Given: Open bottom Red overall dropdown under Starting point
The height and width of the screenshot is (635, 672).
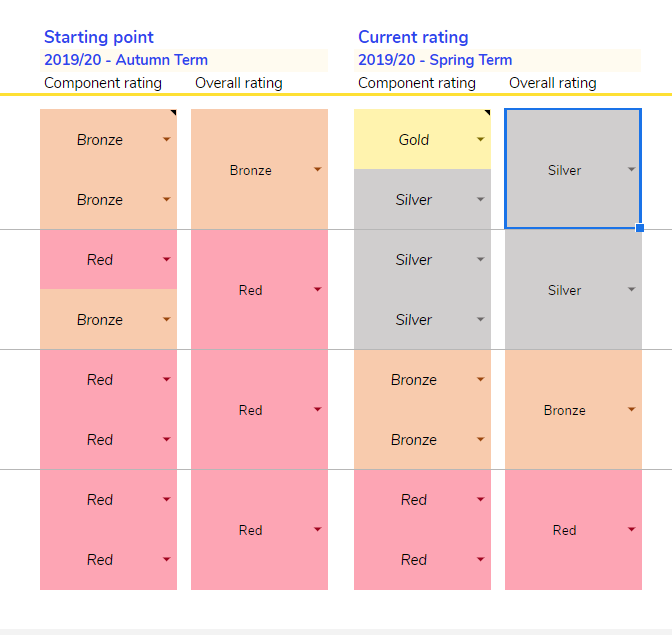Looking at the screenshot, I should coord(318,529).
